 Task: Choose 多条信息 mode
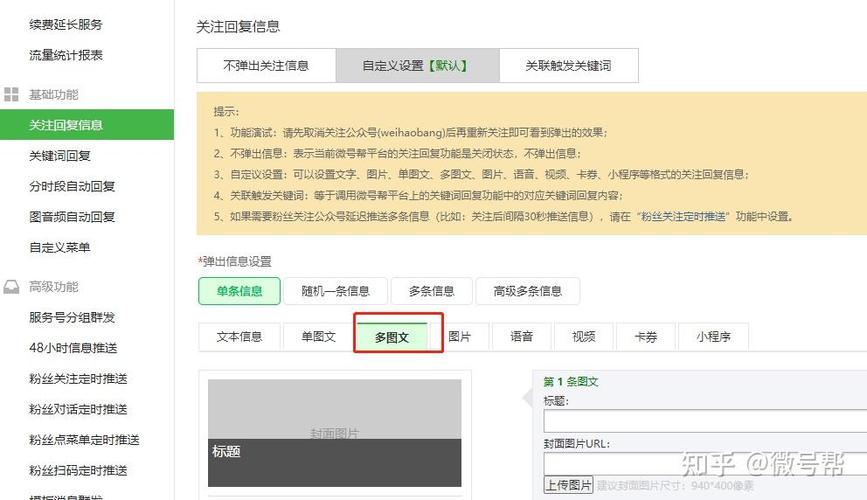tap(431, 291)
